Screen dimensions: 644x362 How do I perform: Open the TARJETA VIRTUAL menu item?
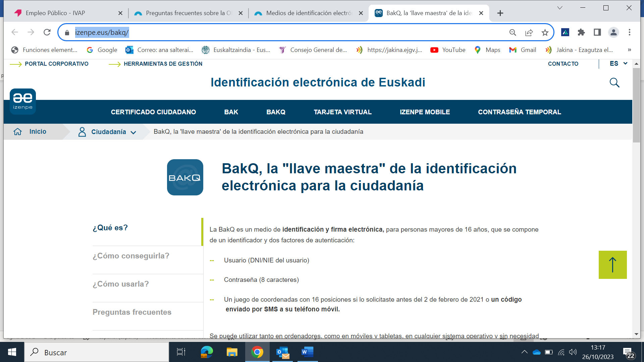coord(342,112)
